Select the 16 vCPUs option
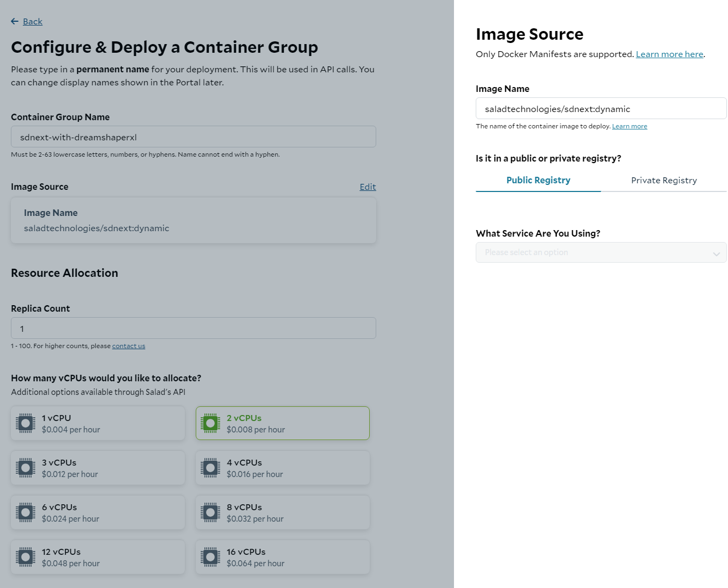 click(283, 557)
